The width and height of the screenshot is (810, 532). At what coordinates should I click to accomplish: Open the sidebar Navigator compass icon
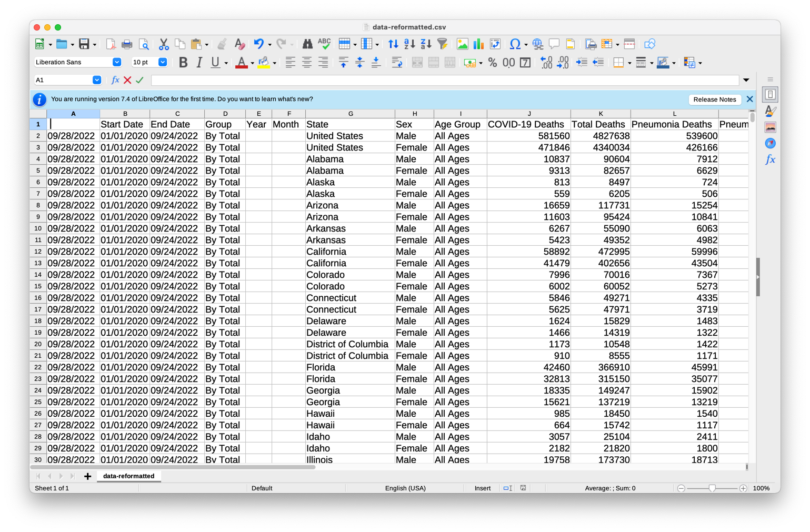pyautogui.click(x=770, y=143)
